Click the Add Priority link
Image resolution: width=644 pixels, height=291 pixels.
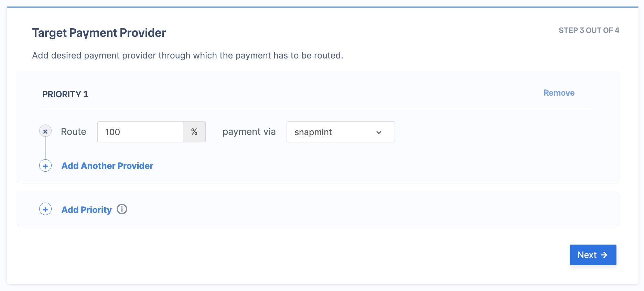coord(87,210)
